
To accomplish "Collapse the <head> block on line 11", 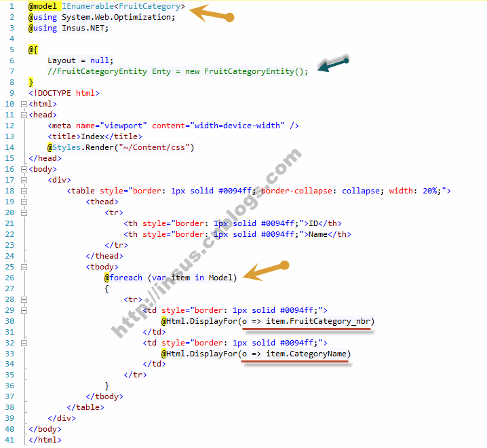I will click(x=24, y=115).
